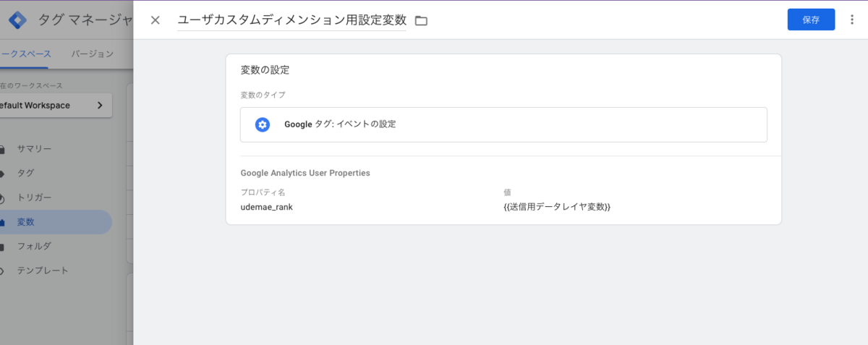868x345 pixels.
Task: Click the タグ マネージャー title text
Action: 85,21
